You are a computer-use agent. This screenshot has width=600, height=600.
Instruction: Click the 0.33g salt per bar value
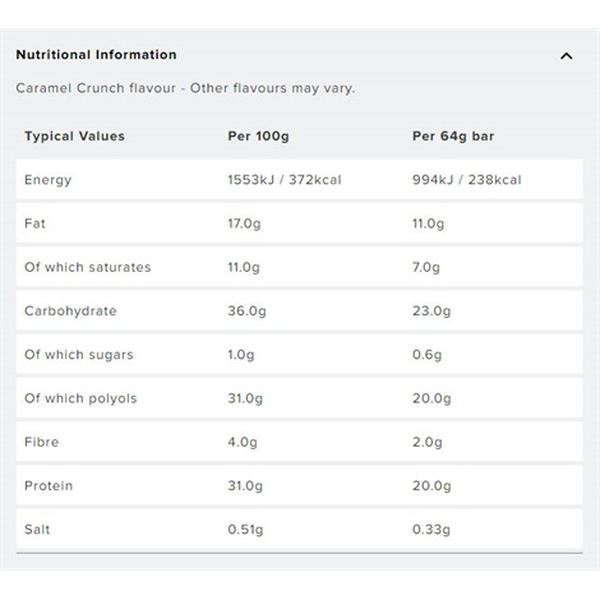(431, 530)
